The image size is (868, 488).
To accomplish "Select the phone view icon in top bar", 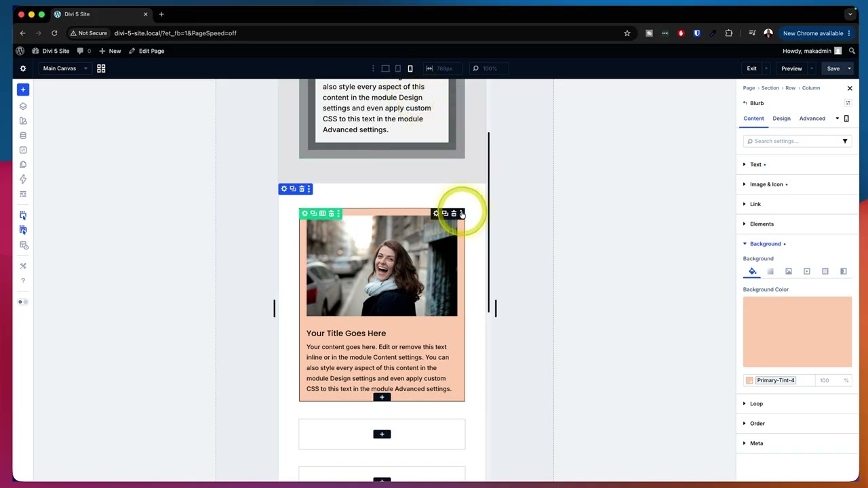I will [x=410, y=68].
